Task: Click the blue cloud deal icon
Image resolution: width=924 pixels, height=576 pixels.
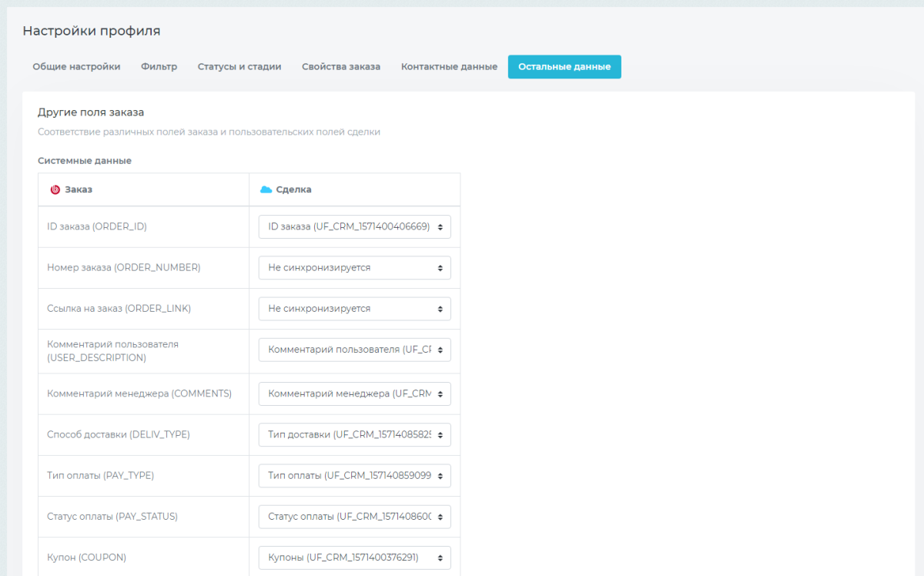Action: tap(266, 189)
